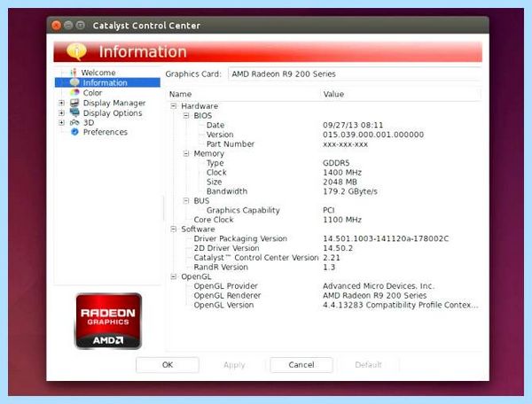The width and height of the screenshot is (532, 404).
Task: Collapse the Software section
Action: 174,229
